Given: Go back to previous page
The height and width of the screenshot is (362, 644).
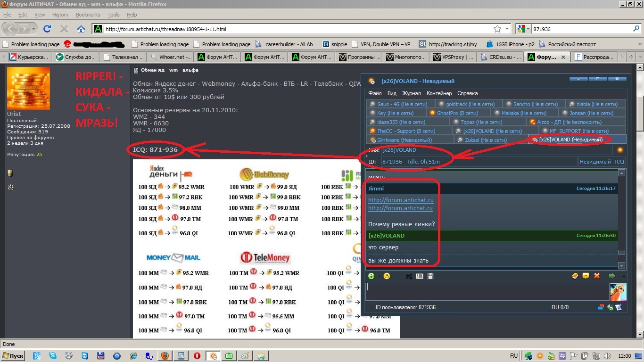Looking at the screenshot, I should [x=10, y=29].
